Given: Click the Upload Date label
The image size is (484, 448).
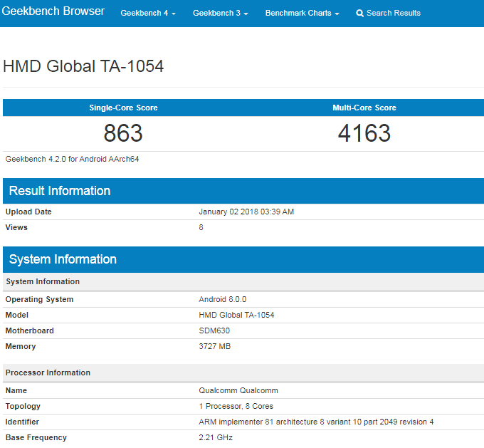Looking at the screenshot, I should [28, 212].
